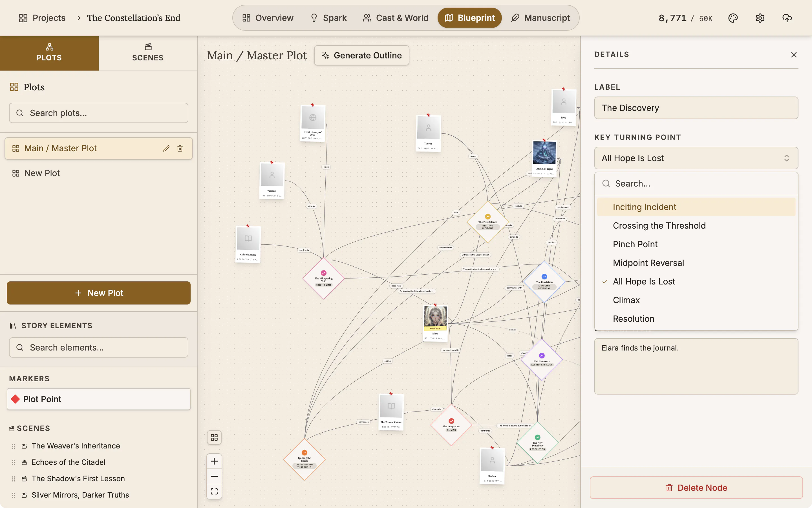Click Delete Node button
The width and height of the screenshot is (812, 508).
(696, 487)
